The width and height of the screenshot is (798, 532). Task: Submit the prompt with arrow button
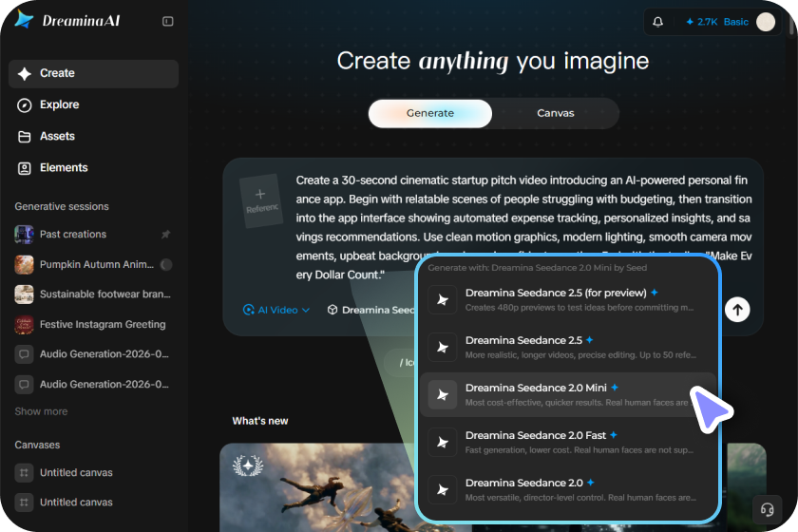pyautogui.click(x=737, y=310)
